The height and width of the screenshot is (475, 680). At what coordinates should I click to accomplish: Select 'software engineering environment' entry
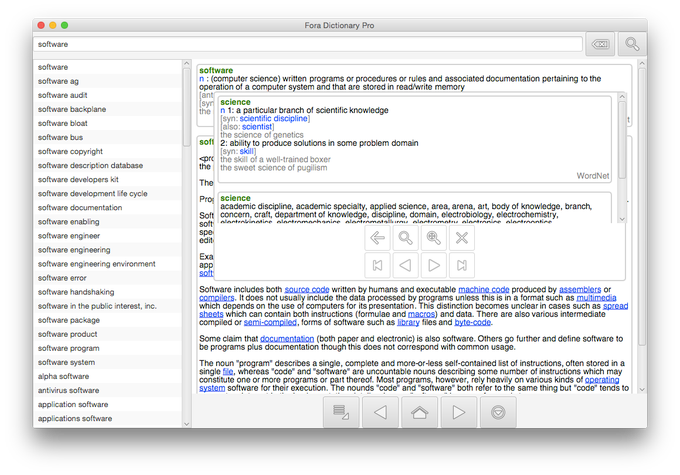tap(108, 264)
